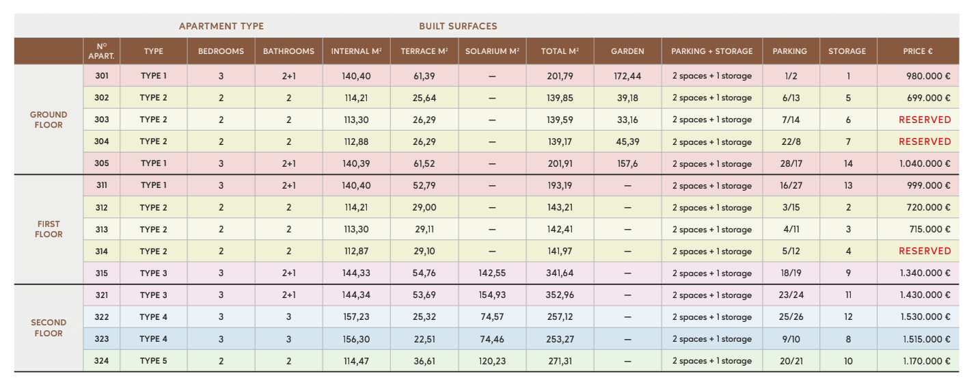The width and height of the screenshot is (980, 391).
Task: Select the FIRST FLOOR section label
Action: (x=49, y=229)
